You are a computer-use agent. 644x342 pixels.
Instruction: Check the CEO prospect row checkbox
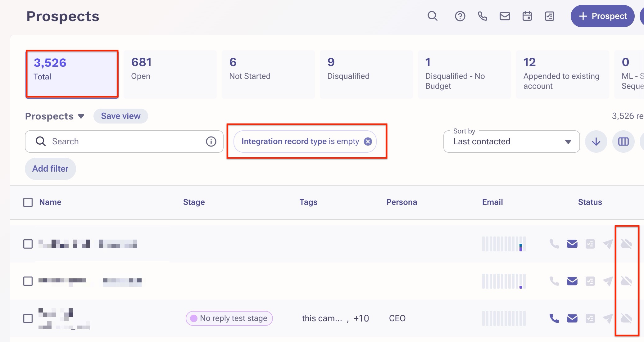(x=28, y=318)
